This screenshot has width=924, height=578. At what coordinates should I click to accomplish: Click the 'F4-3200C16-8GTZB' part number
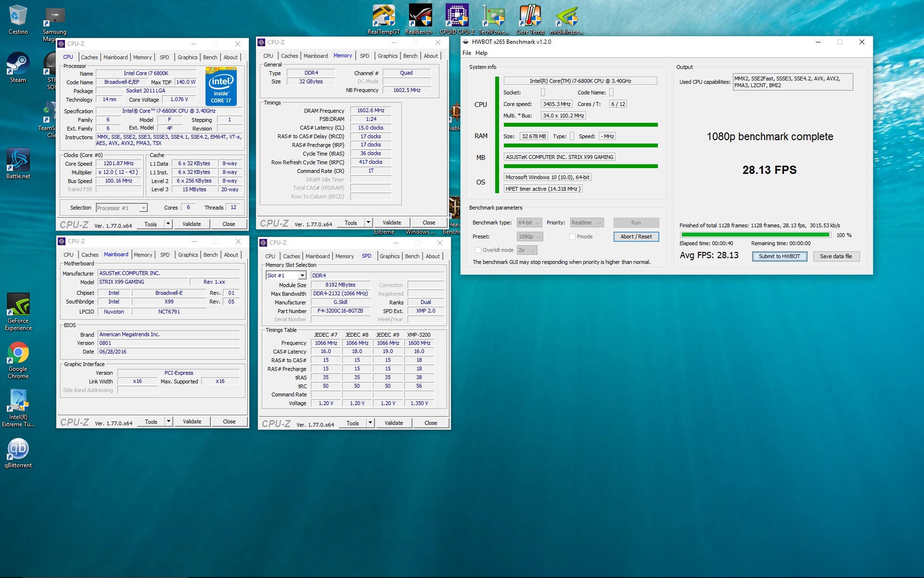pyautogui.click(x=340, y=311)
